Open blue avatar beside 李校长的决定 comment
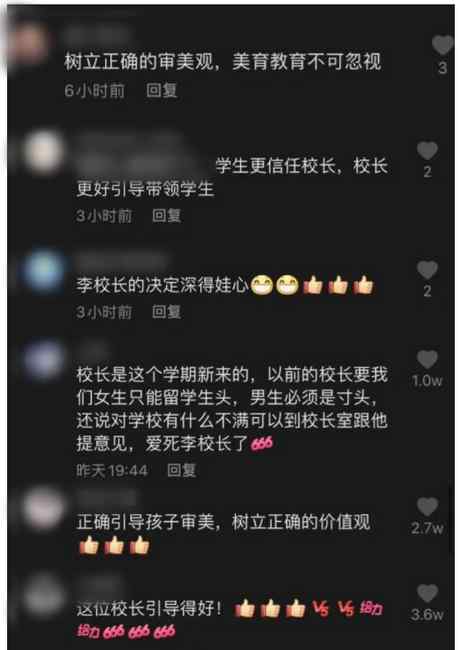The height and width of the screenshot is (650, 460). [x=44, y=272]
